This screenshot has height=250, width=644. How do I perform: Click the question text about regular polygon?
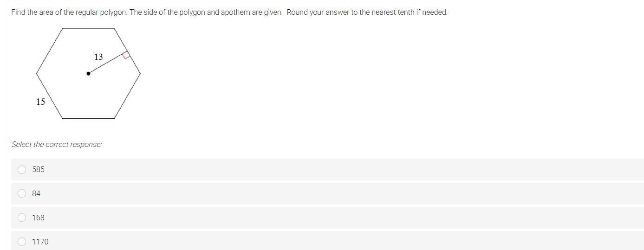(x=229, y=13)
